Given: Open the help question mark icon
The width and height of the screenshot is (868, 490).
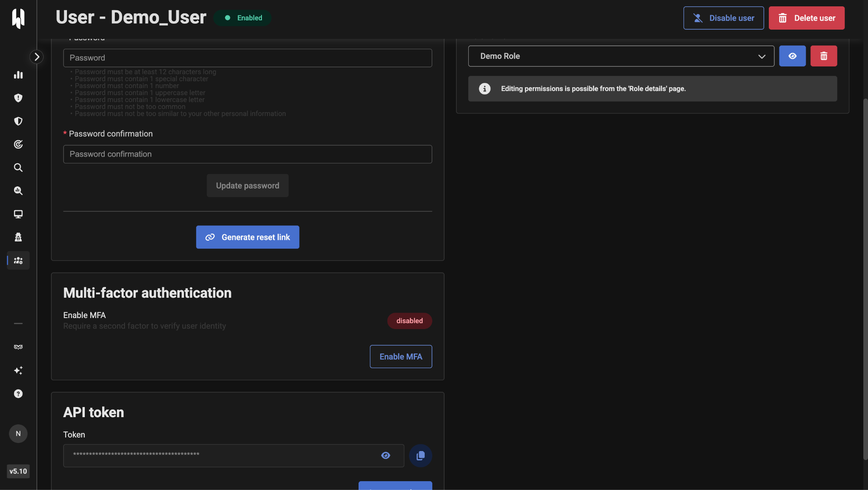Looking at the screenshot, I should click(x=18, y=393).
